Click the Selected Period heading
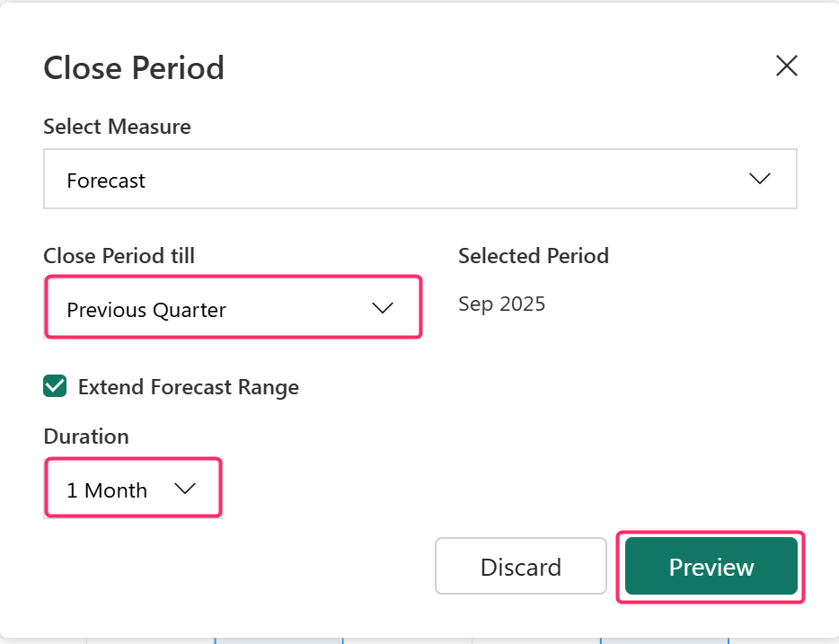Image resolution: width=839 pixels, height=644 pixels. pos(534,256)
